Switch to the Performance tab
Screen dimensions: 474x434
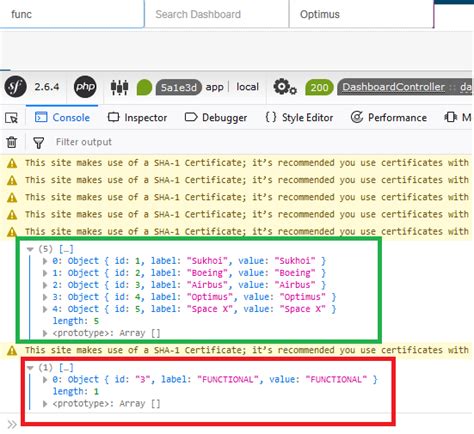coord(389,117)
